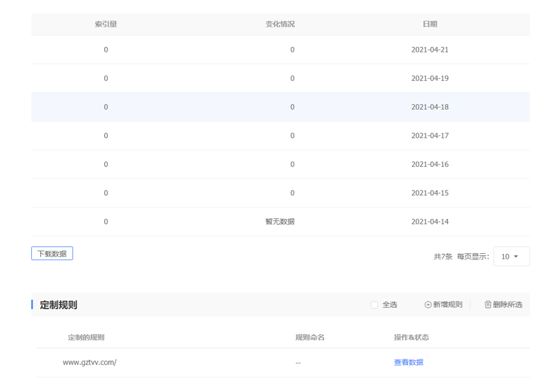Viewport: 544px width, 392px height.
Task: Open the 每页显示 page size dropdown
Action: click(x=511, y=257)
